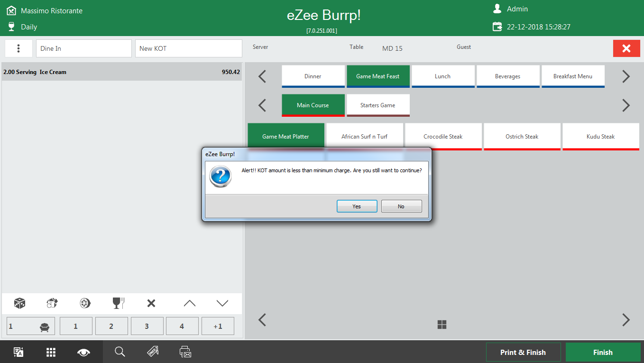The width and height of the screenshot is (644, 363).
Task: Close the order screen with the red X
Action: coord(626,48)
